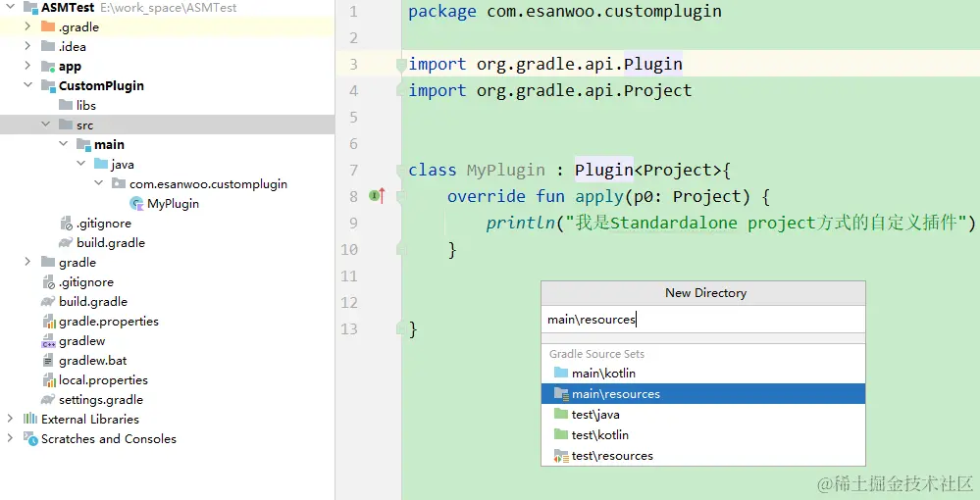Screen dimensions: 980x500
Task: Click the settings.gradle elephant icon
Action: coord(48,399)
